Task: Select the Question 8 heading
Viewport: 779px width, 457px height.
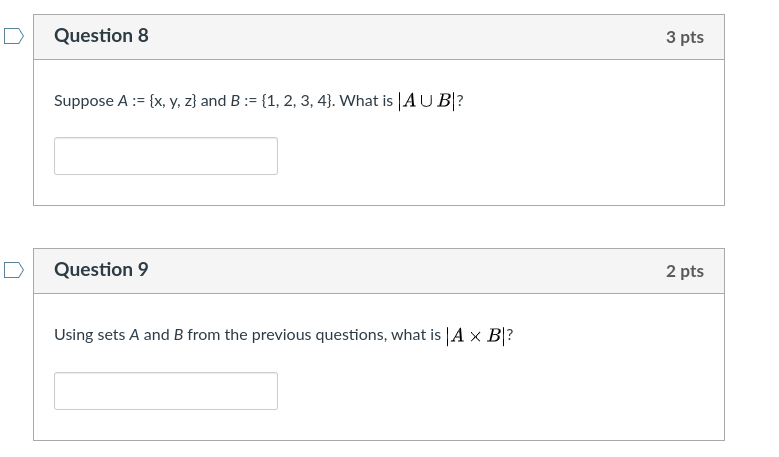Action: pyautogui.click(x=101, y=36)
